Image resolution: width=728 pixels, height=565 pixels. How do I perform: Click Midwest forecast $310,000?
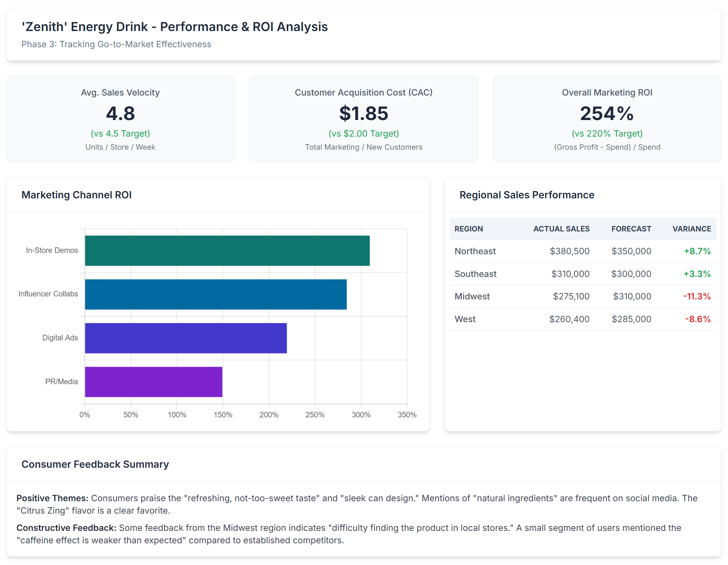(632, 296)
